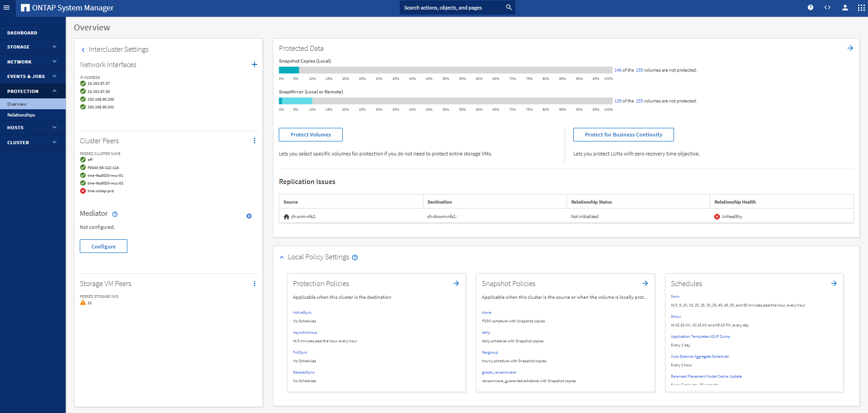The width and height of the screenshot is (868, 413).
Task: Collapse Local Policy Settings section
Action: coord(281,257)
